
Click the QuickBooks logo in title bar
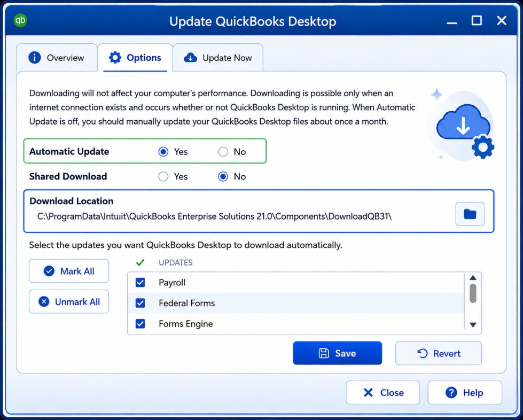point(20,20)
